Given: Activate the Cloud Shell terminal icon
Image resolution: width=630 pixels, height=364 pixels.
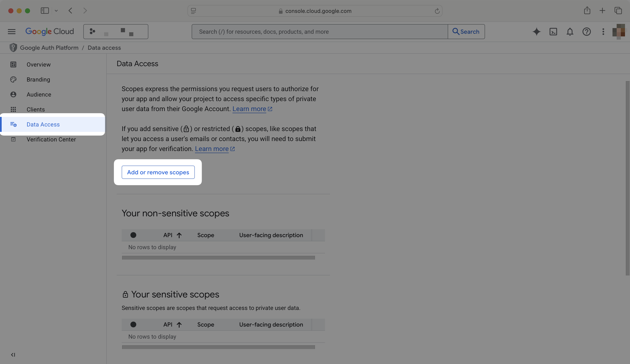Looking at the screenshot, I should (x=553, y=32).
